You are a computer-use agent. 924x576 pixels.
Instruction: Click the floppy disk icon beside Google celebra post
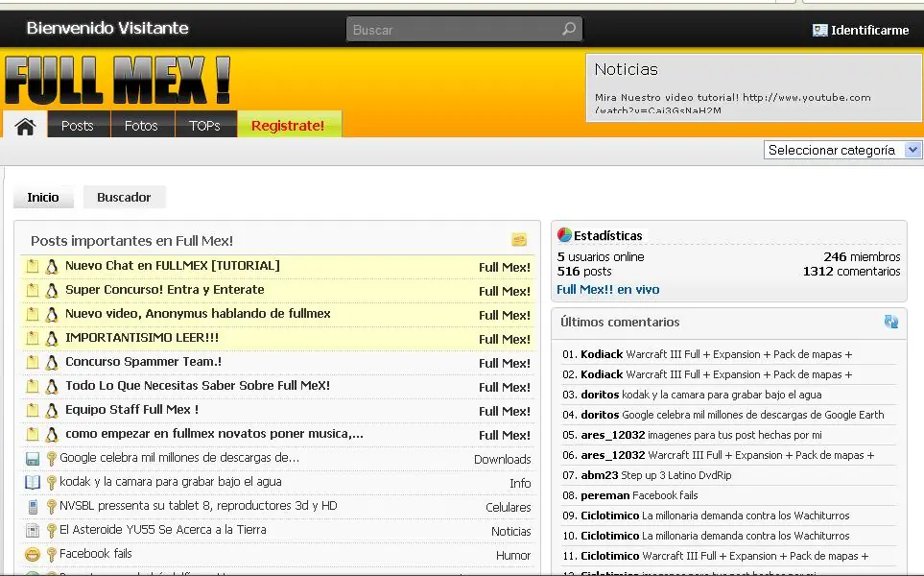(x=33, y=459)
